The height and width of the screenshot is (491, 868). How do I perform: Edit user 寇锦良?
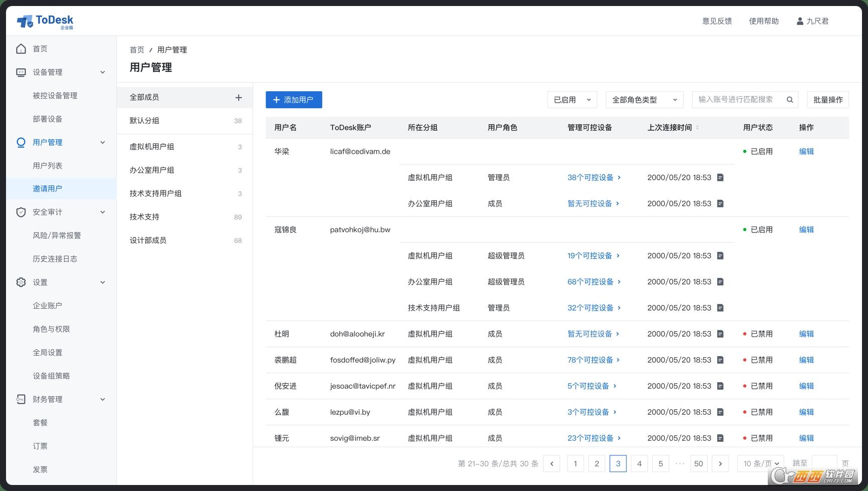806,229
